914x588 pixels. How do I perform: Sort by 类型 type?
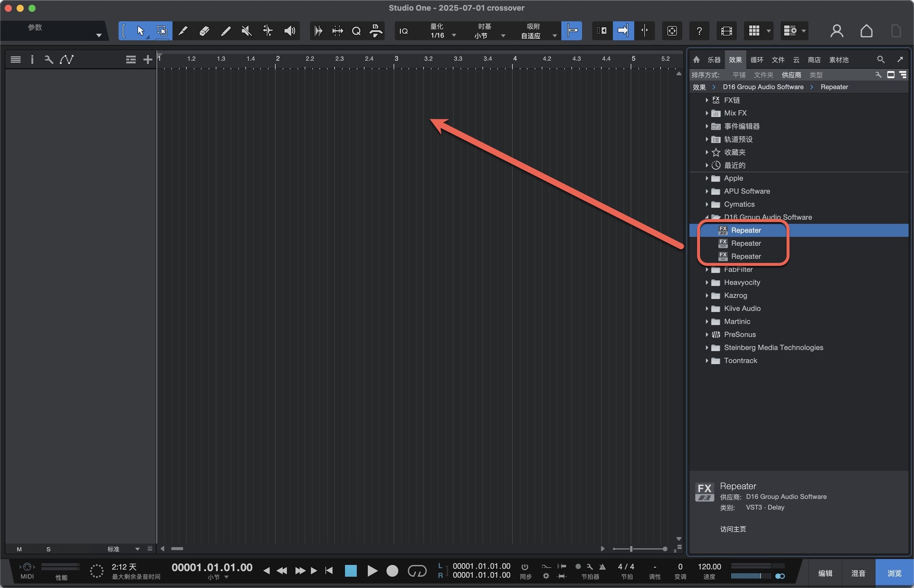[x=816, y=75]
